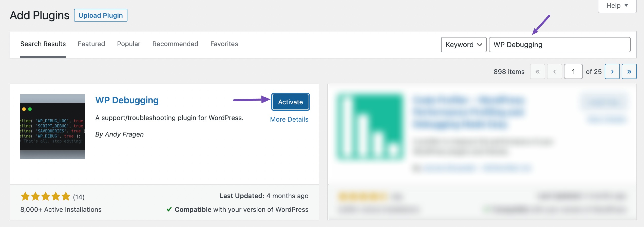
Task: Go to previous results page
Action: point(555,71)
